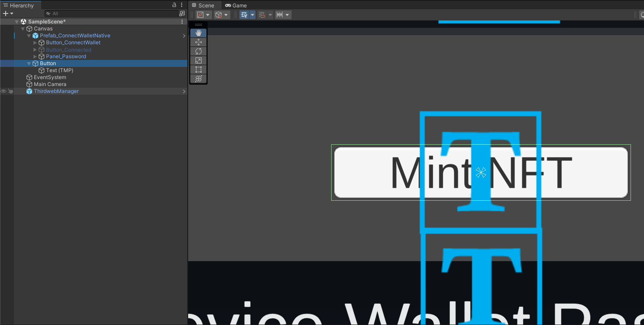The width and height of the screenshot is (644, 325).
Task: Toggle grid visibility in Scene view
Action: click(244, 15)
